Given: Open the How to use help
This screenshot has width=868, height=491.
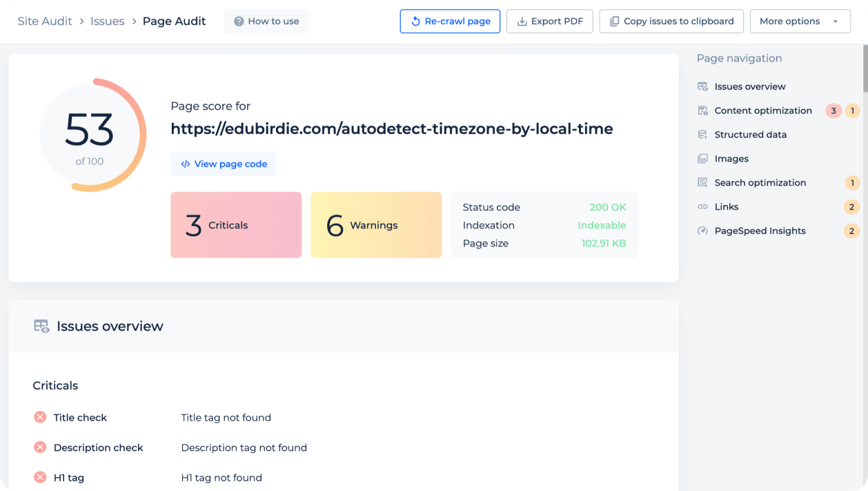Looking at the screenshot, I should (x=266, y=21).
